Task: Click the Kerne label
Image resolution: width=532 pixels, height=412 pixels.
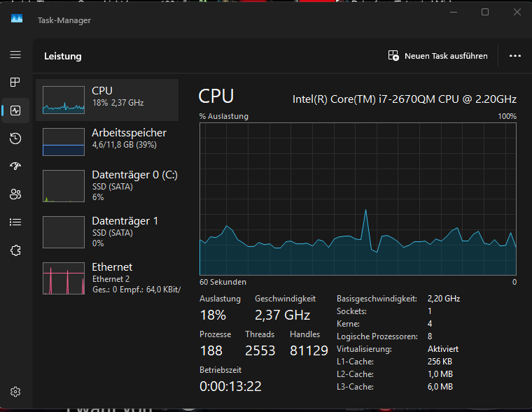Action: click(348, 323)
